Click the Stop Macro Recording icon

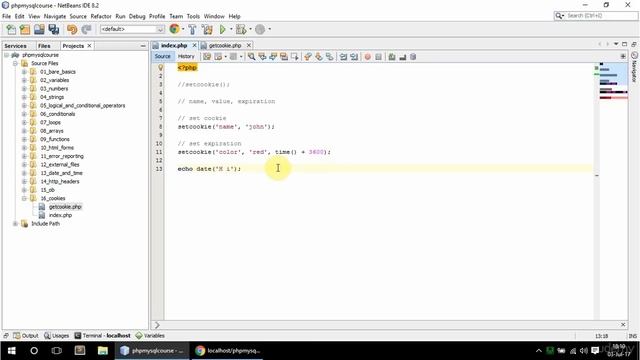tap(378, 57)
